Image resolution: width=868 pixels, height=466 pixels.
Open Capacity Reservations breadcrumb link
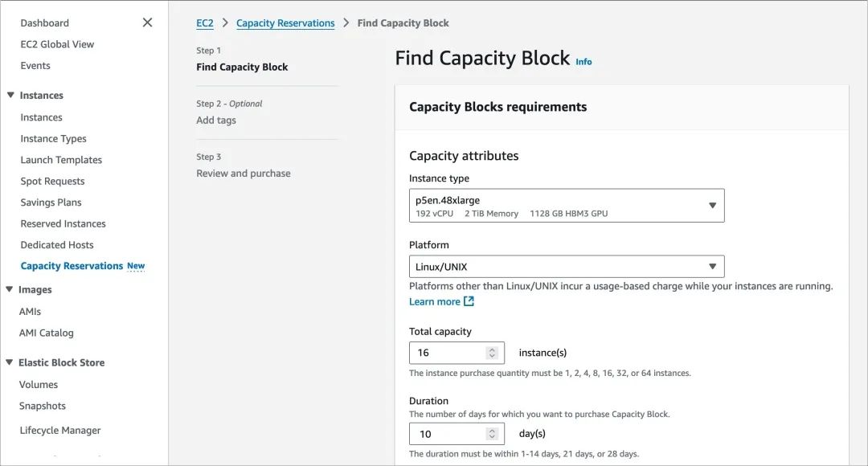click(x=285, y=23)
